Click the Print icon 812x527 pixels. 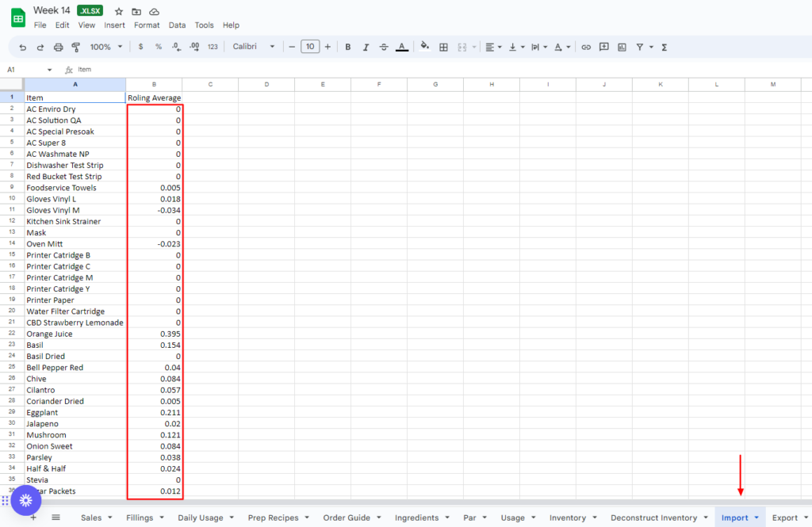pyautogui.click(x=58, y=47)
